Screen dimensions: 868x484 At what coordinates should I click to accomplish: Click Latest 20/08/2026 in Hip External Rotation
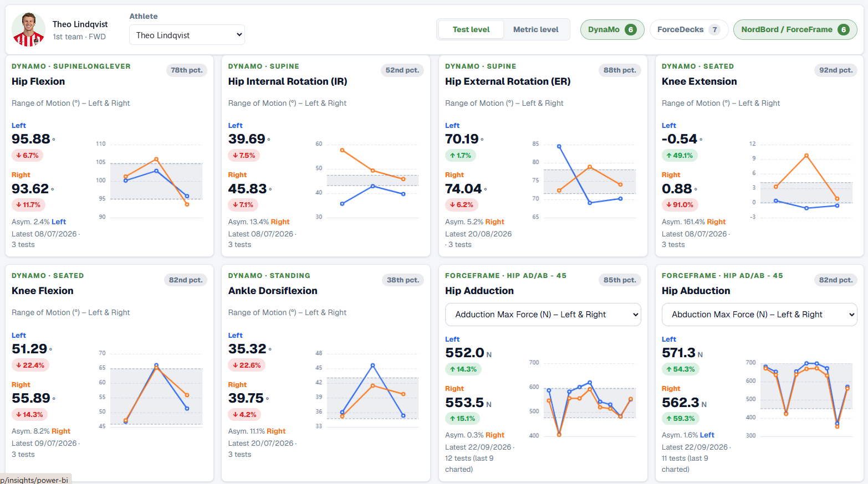(x=478, y=234)
